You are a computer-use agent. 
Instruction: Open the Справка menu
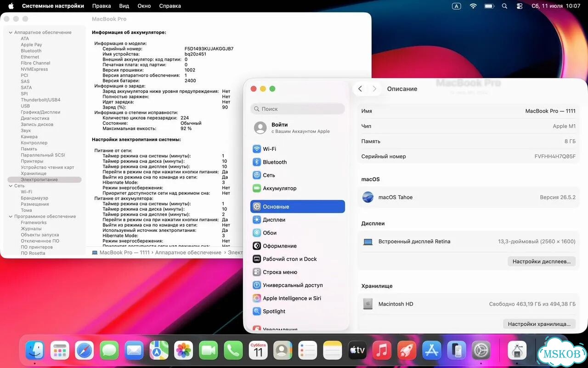pyautogui.click(x=170, y=6)
